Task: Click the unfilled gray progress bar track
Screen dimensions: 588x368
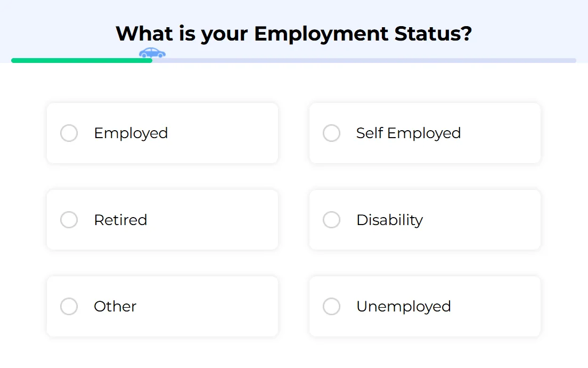Action: pyautogui.click(x=362, y=61)
